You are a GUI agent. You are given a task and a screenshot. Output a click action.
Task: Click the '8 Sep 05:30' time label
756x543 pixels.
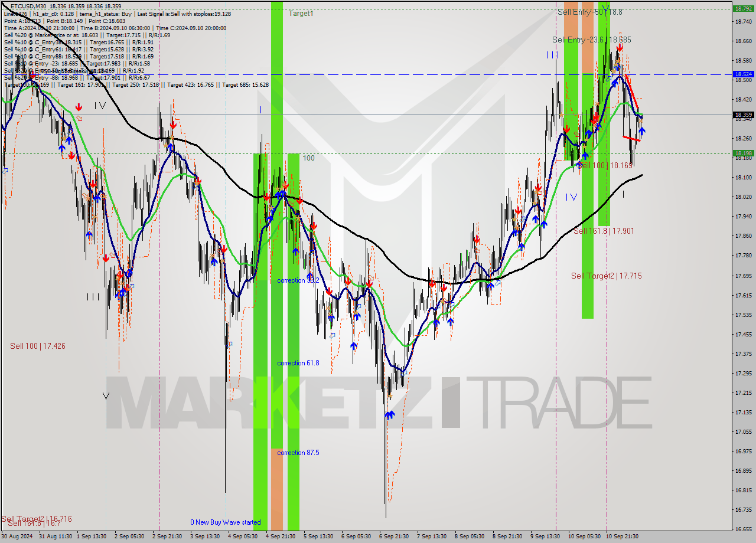point(470,537)
